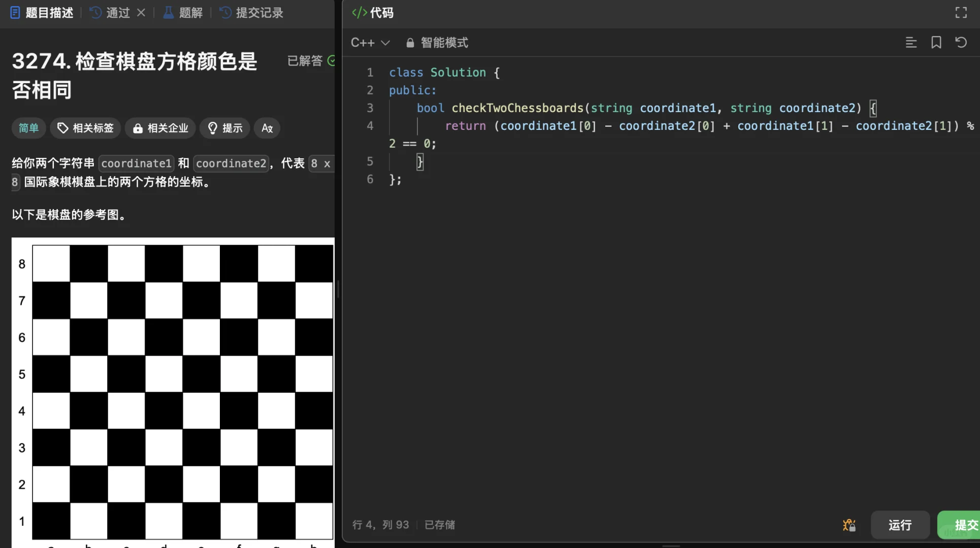Click the code brackets icon beside 代码
Viewport: 980px width, 548px height.
click(359, 13)
